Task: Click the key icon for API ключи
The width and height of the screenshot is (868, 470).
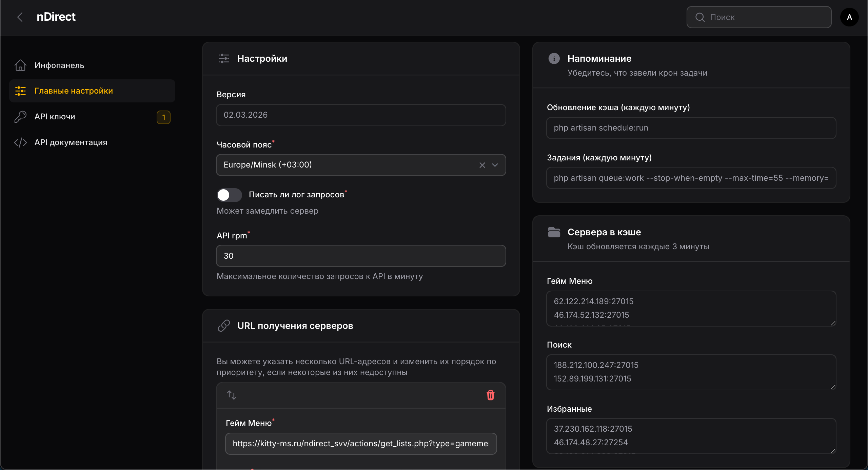Action: click(x=20, y=117)
